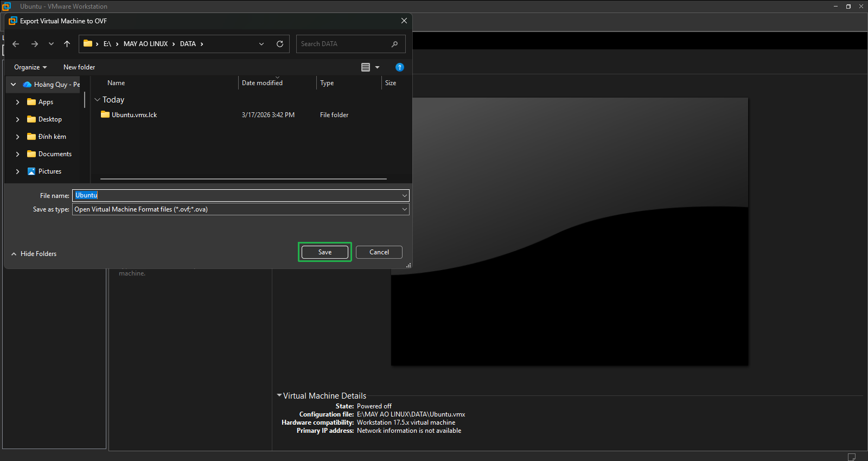Select the Apps folder

click(x=40, y=102)
